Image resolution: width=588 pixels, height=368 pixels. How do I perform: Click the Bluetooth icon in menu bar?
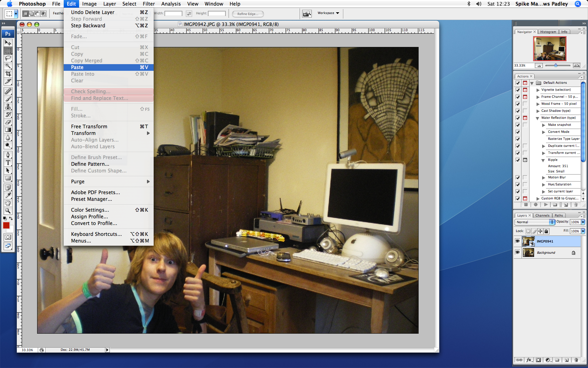point(469,4)
